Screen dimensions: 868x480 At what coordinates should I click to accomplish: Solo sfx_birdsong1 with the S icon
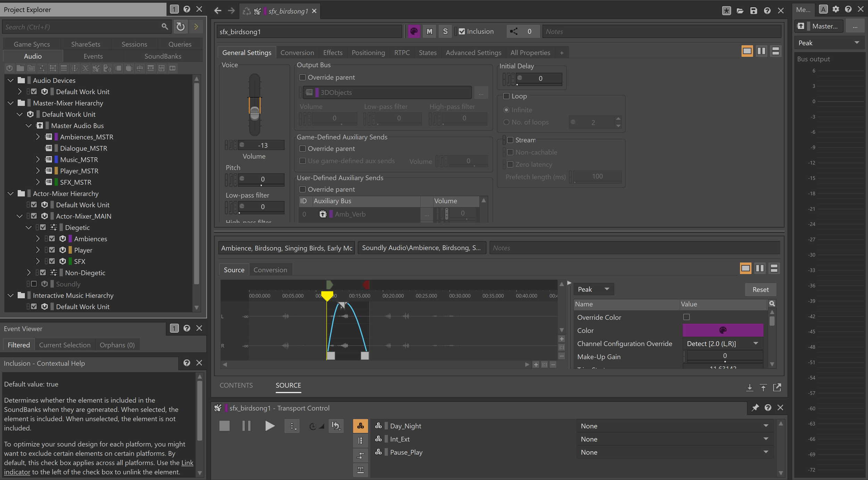point(445,31)
